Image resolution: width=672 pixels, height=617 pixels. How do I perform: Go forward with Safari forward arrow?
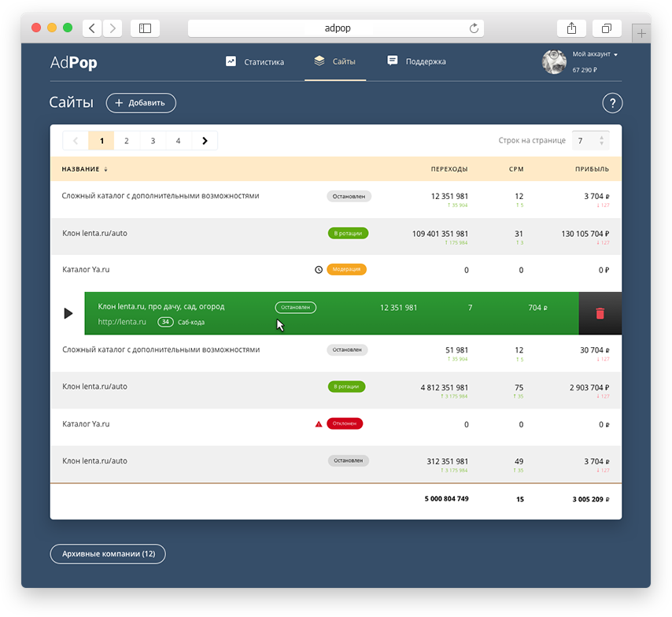[113, 28]
